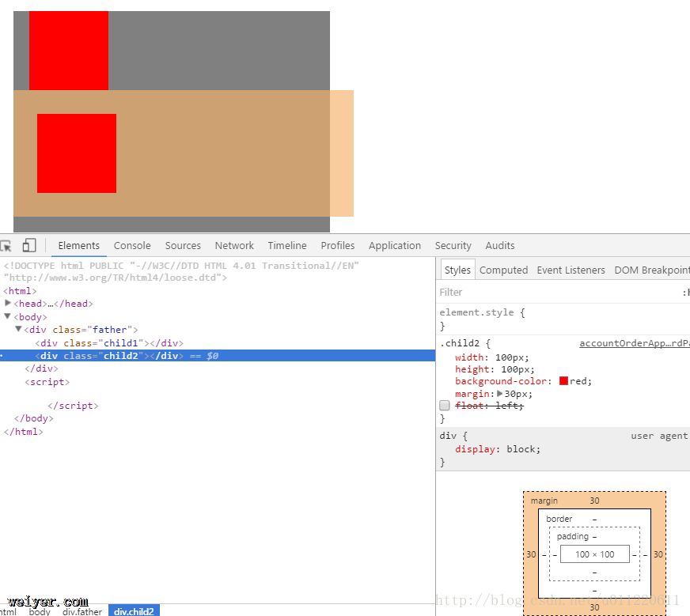This screenshot has width=690, height=616.
Task: Switch to the Network tab
Action: click(x=234, y=245)
